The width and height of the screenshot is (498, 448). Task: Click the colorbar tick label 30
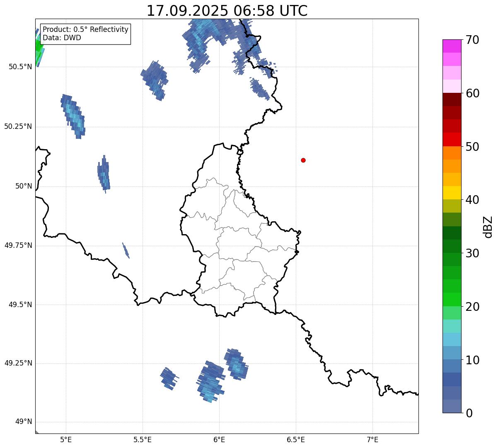coord(472,253)
